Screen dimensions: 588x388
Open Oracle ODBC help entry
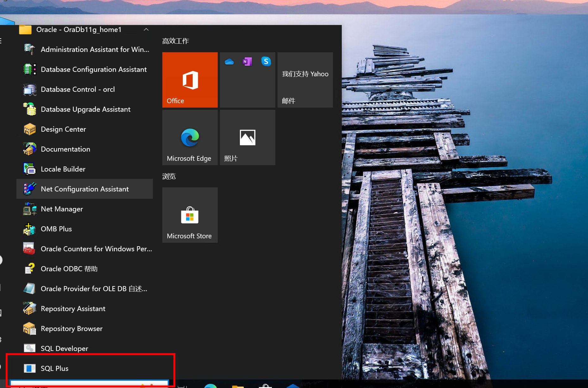(x=69, y=269)
